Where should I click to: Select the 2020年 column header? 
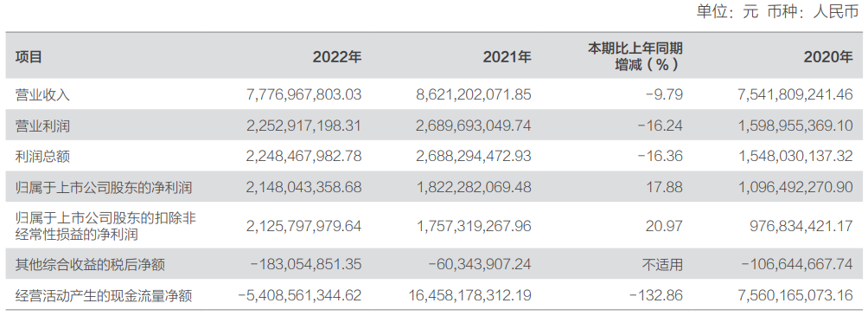(828, 56)
